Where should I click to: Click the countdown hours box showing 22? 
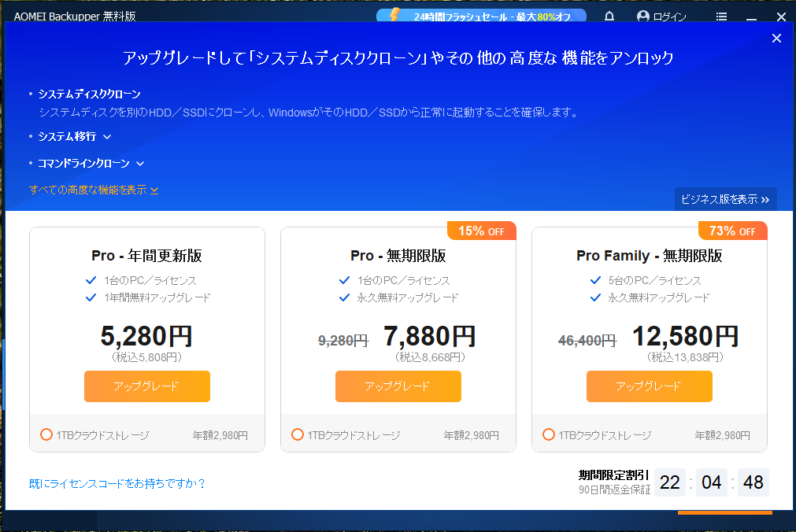[669, 482]
